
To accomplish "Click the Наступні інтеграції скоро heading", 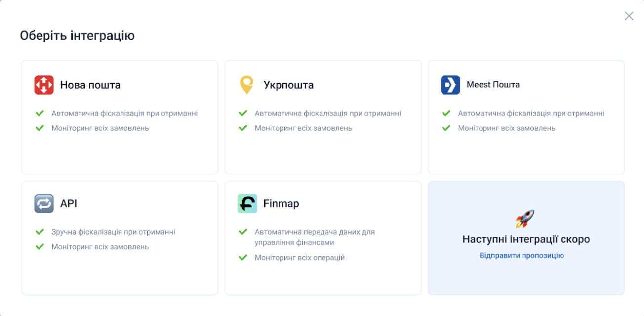I will coord(526,239).
